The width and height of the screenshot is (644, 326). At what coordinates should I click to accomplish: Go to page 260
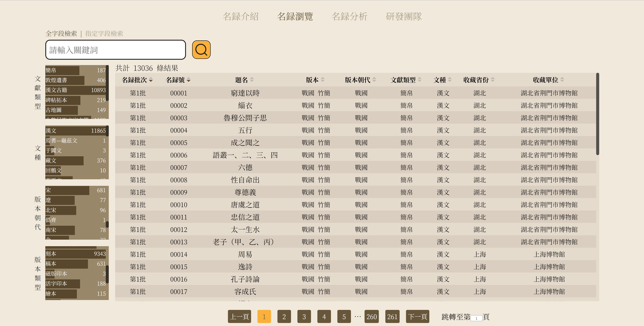pyautogui.click(x=371, y=316)
